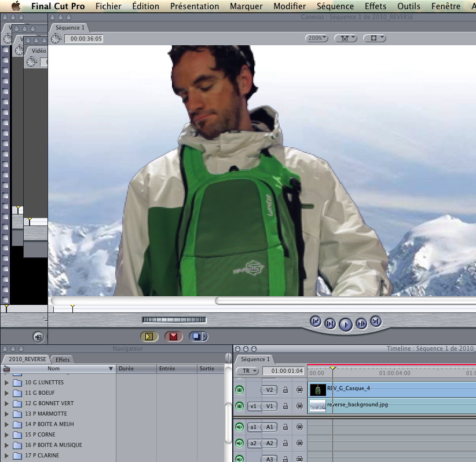
Task: Open the TR render quality dropdown
Action: [x=247, y=371]
